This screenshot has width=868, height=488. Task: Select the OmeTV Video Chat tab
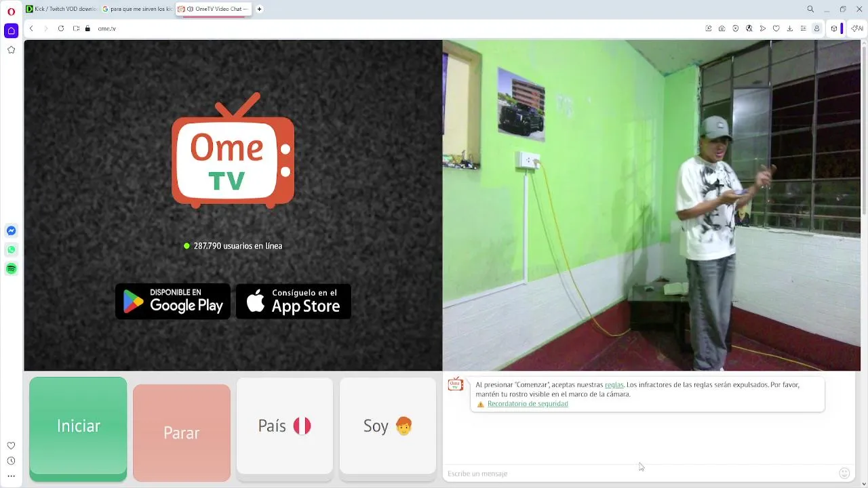214,9
